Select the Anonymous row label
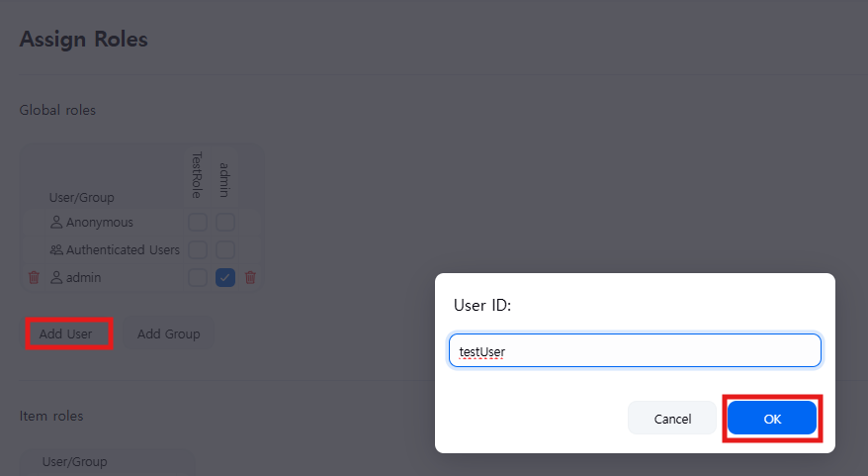 tap(100, 223)
